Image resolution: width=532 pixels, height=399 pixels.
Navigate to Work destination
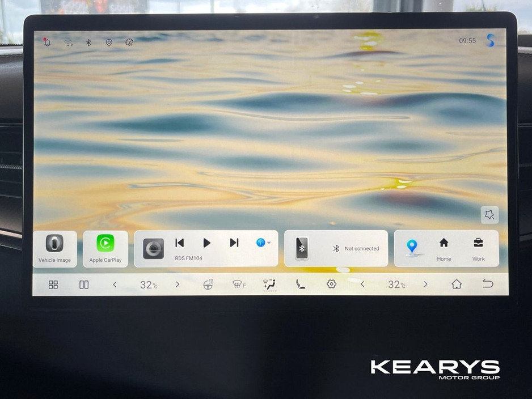click(x=478, y=248)
